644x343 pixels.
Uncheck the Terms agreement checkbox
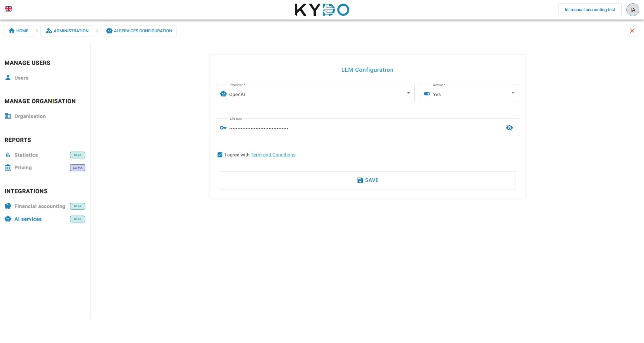(x=220, y=155)
